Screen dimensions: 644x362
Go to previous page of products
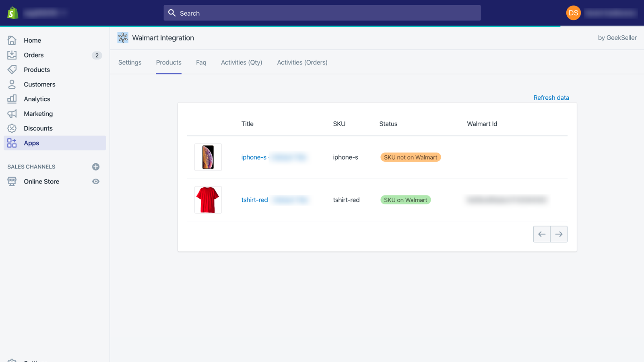(x=542, y=234)
